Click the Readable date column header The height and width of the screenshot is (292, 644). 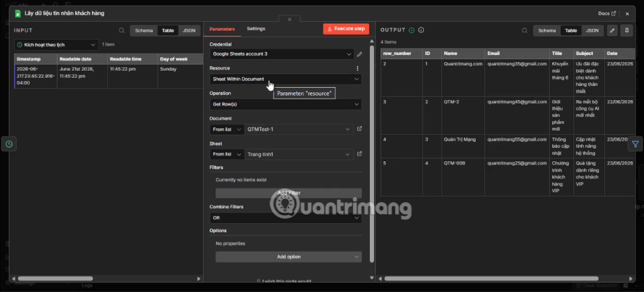click(x=82, y=59)
